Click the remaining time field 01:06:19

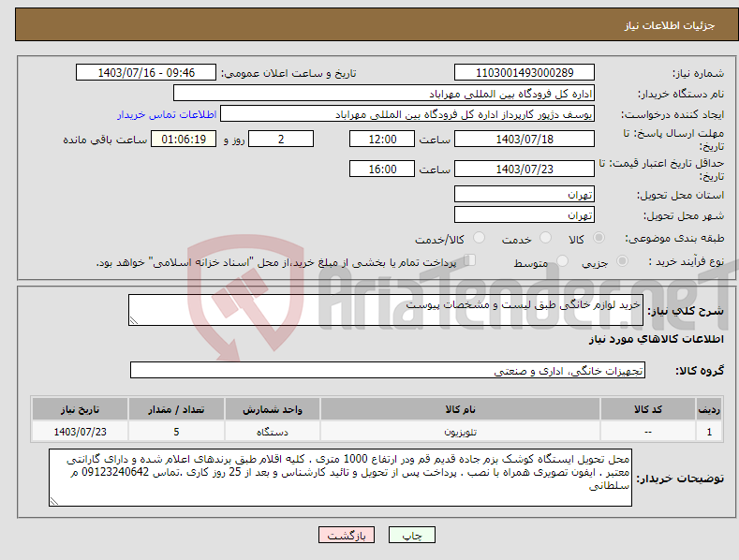coord(184,139)
